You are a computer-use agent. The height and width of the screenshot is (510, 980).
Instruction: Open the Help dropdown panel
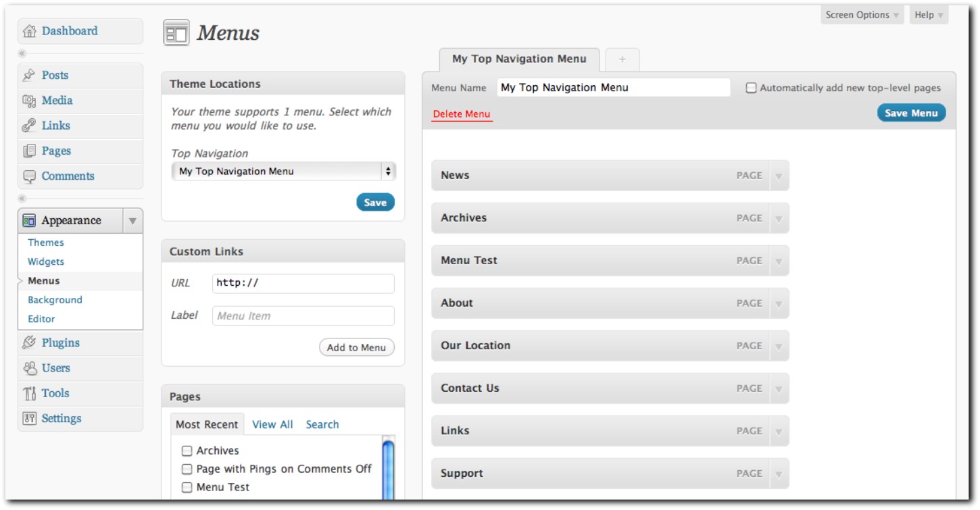pos(929,15)
